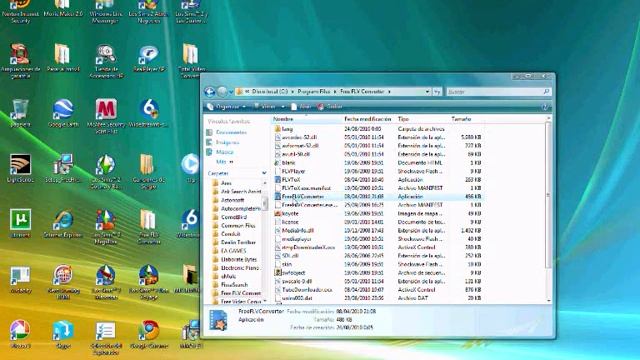Select the blank HTML document
Screen dimensions: 640x360
288,163
